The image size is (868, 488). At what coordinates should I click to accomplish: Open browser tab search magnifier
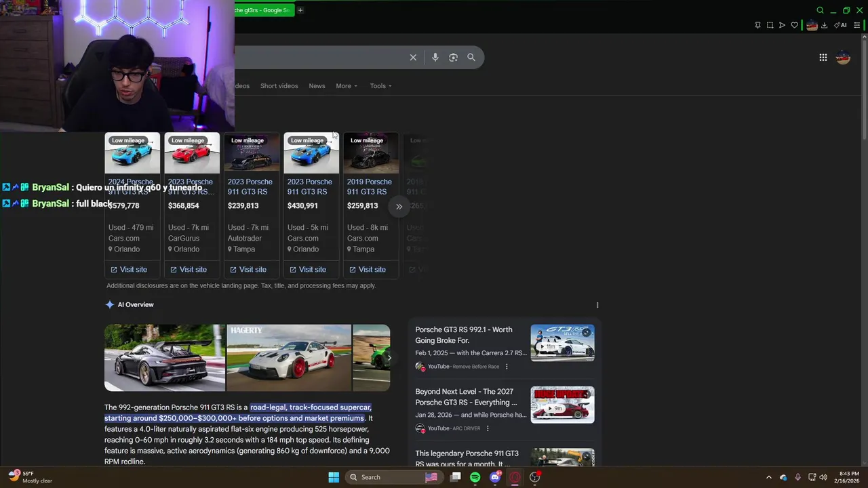point(820,10)
